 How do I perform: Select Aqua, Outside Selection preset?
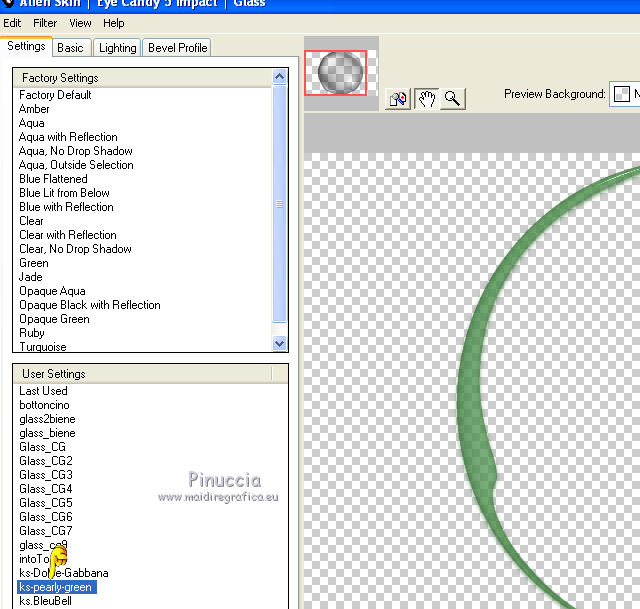coord(76,165)
